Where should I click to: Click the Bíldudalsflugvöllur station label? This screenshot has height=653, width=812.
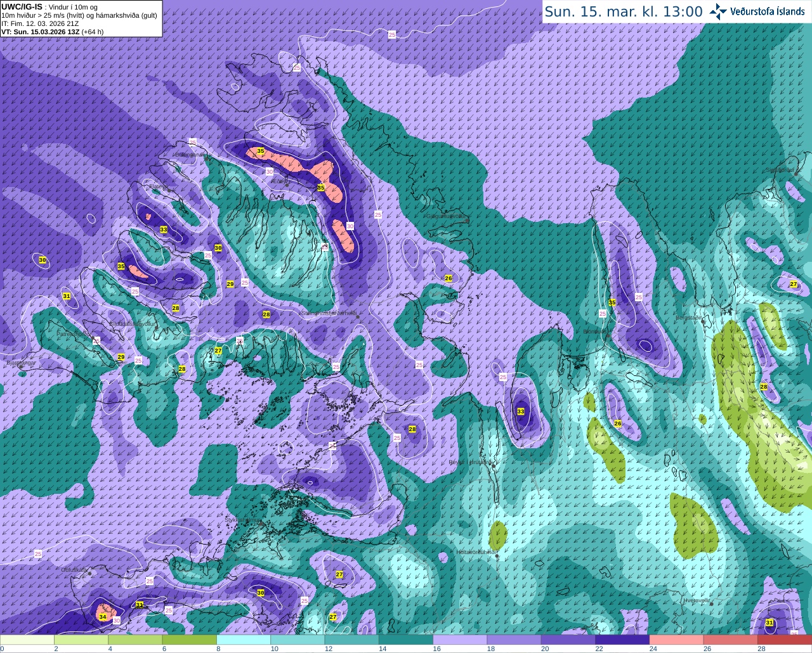(x=132, y=323)
